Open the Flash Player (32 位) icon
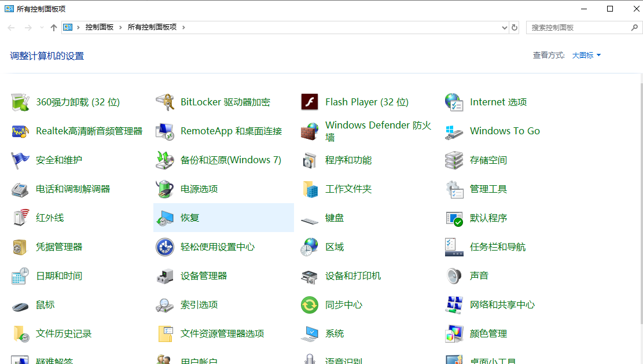 [x=310, y=102]
